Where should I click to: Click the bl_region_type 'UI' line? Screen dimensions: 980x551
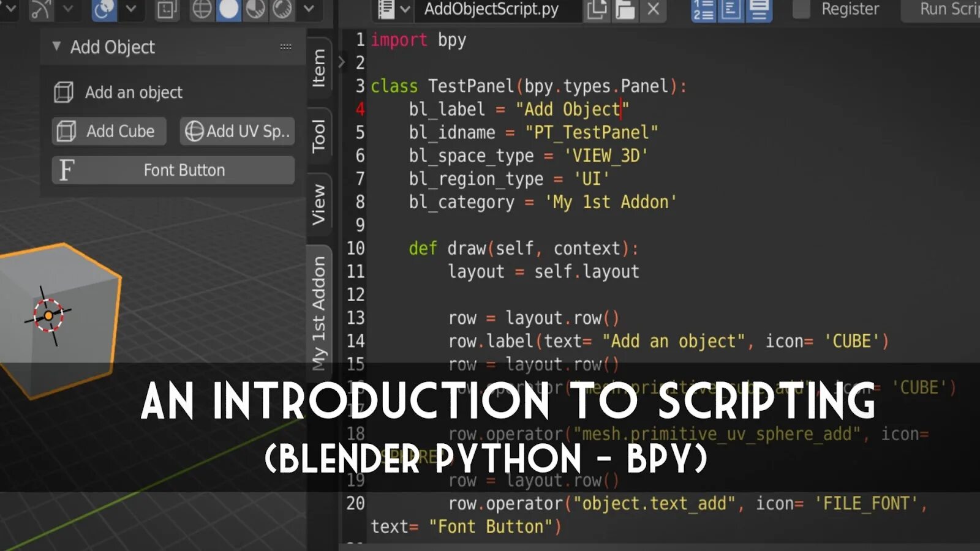(510, 179)
